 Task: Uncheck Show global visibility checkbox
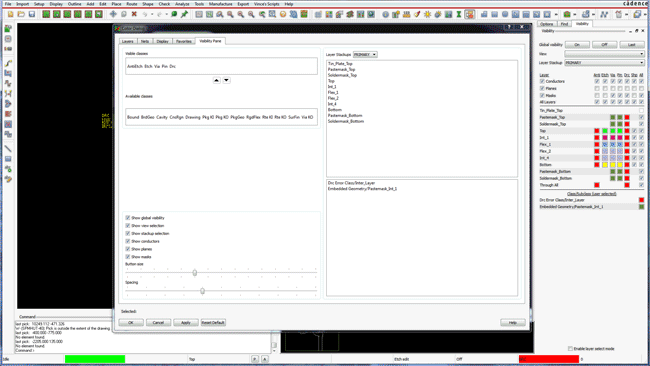pyautogui.click(x=128, y=218)
